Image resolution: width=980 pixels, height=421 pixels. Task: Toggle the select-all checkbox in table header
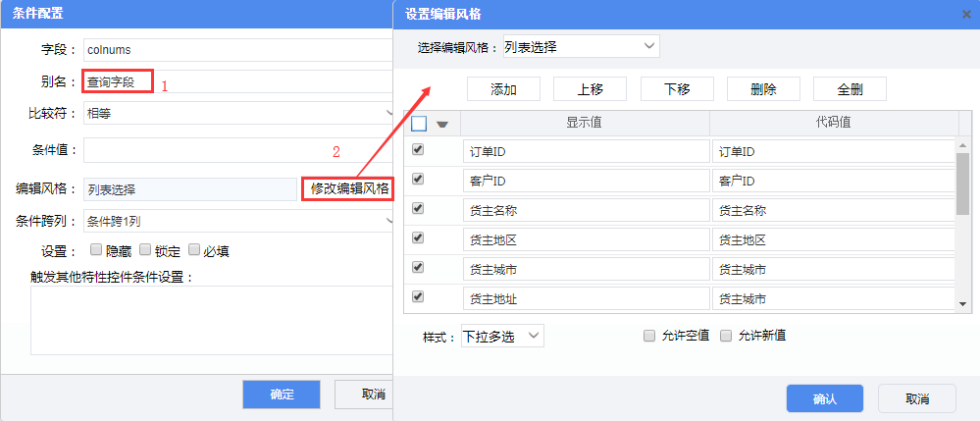[419, 124]
